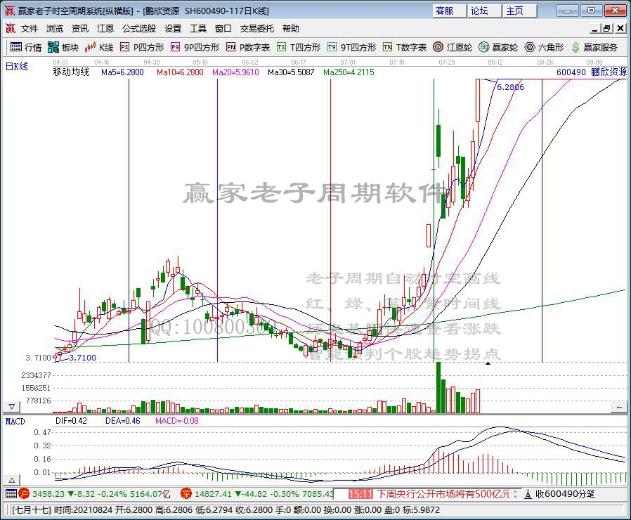The image size is (631, 520).
Task: Click the Shanghai index red icon in status bar
Action: point(24,493)
